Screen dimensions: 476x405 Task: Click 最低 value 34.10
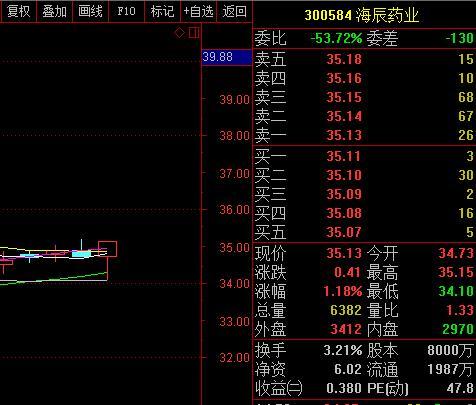click(x=456, y=292)
